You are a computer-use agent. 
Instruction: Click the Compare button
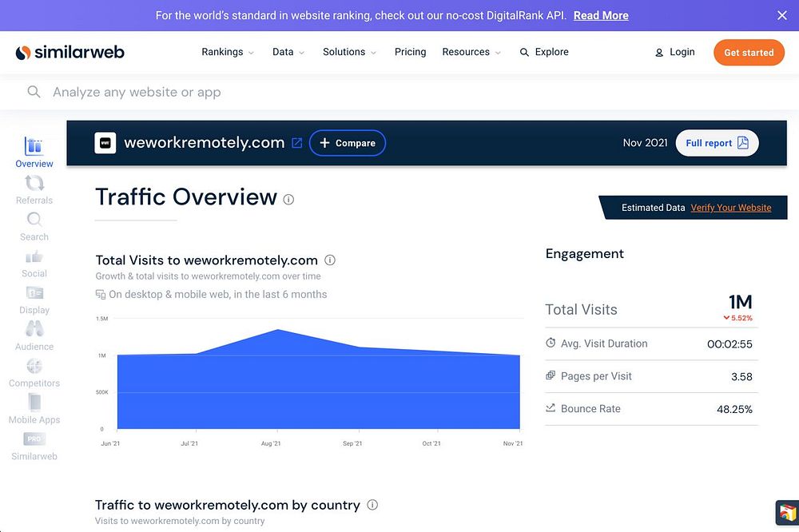point(348,143)
